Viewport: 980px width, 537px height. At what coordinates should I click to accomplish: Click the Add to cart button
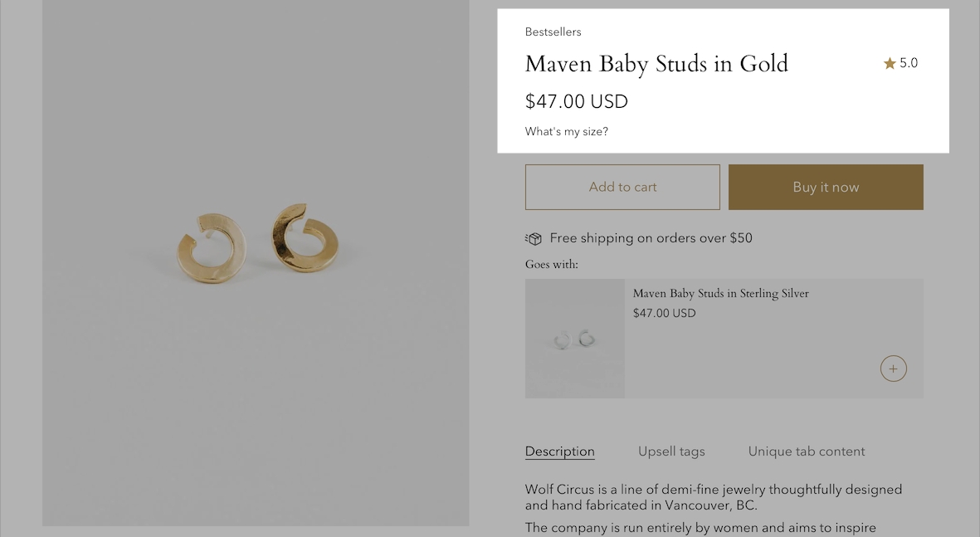[622, 187]
